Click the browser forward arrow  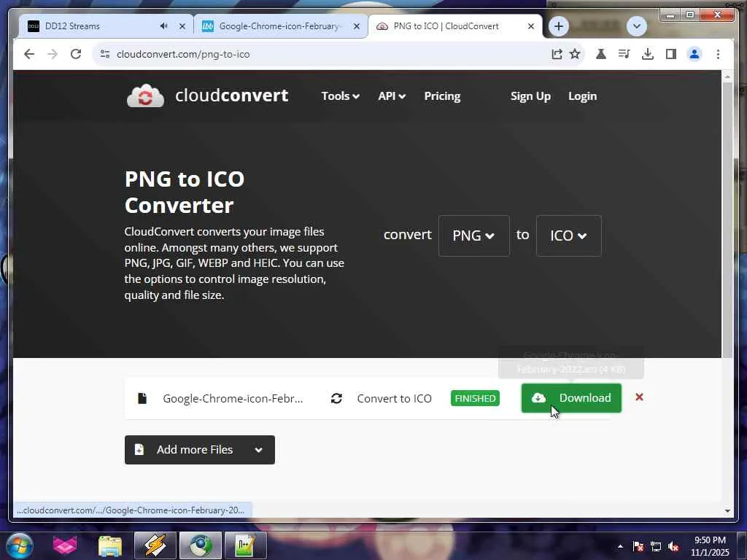[x=53, y=54]
